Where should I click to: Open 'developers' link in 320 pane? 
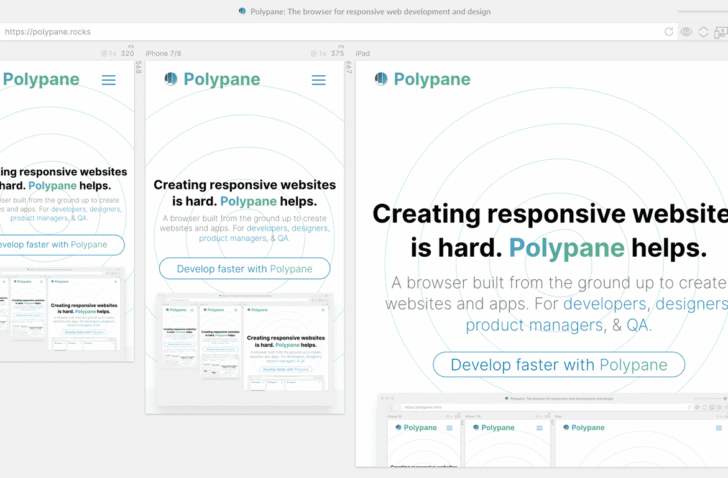[68, 209]
